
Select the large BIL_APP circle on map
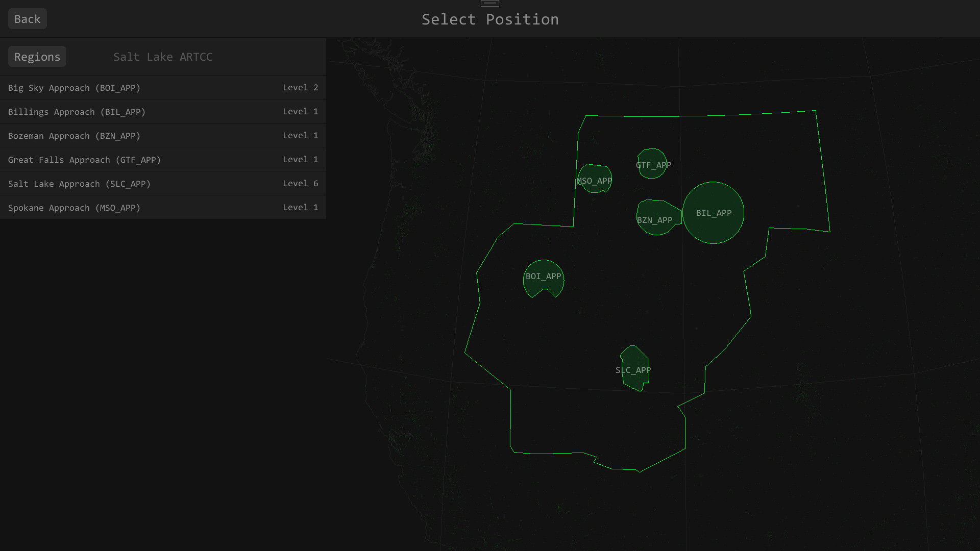tap(713, 213)
